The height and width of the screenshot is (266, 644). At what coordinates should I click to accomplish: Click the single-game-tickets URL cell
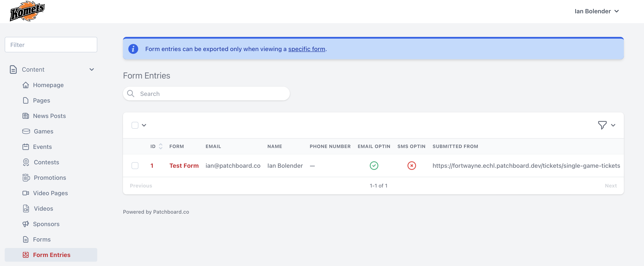[526, 166]
